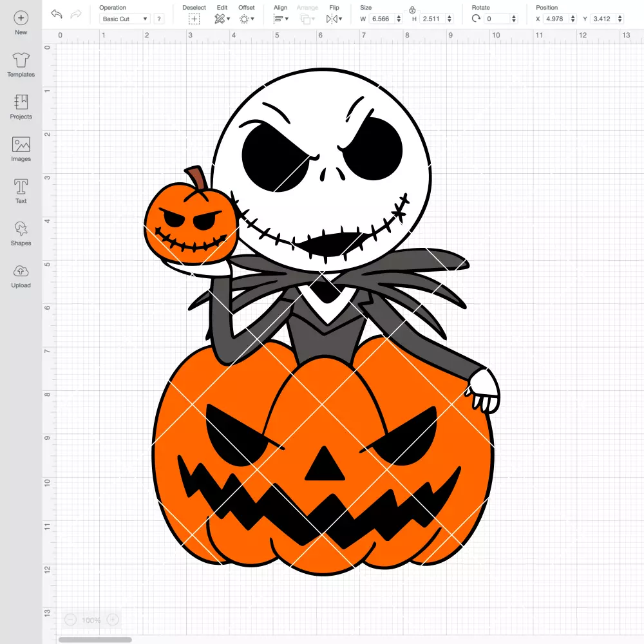Open the Shapes panel
This screenshot has width=644, height=644.
pos(21,233)
